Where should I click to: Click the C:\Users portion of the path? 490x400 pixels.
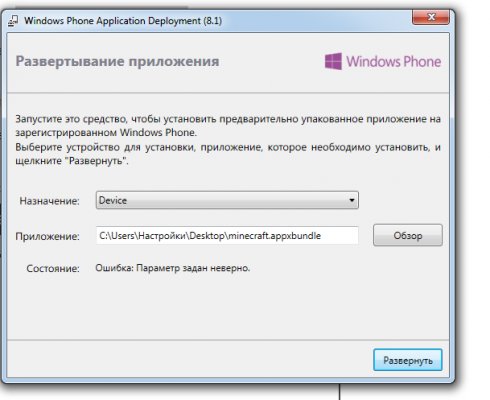[117, 236]
